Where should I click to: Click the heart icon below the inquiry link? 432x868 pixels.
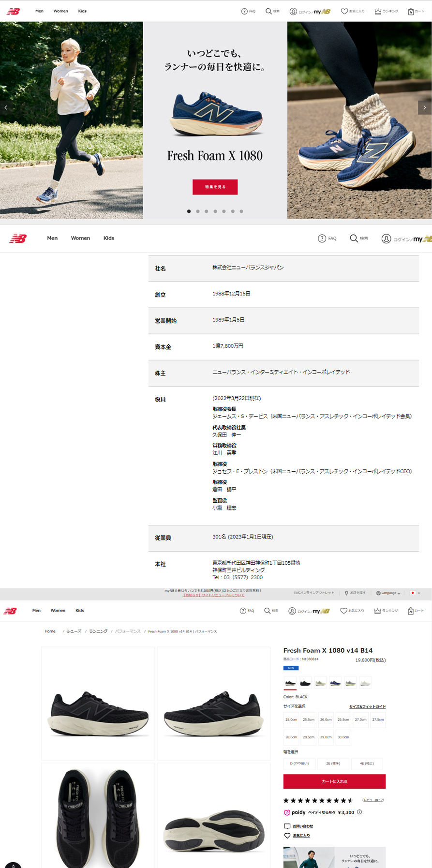point(287,836)
